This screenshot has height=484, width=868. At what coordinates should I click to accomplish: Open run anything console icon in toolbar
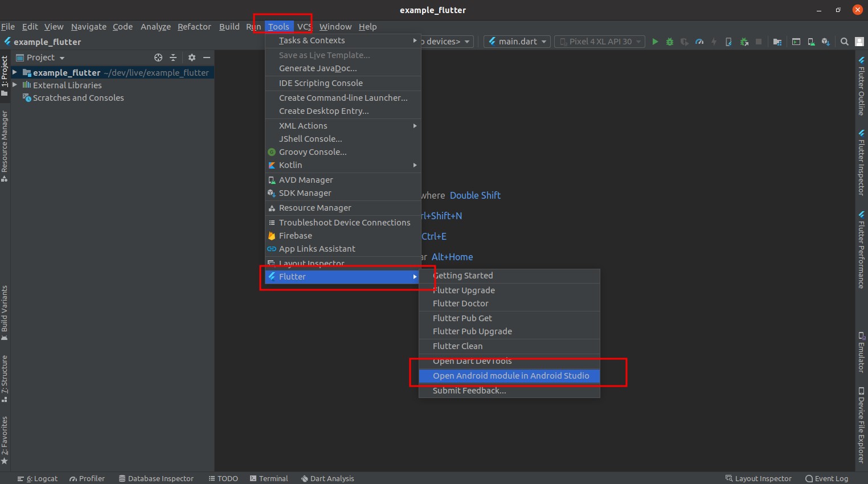coord(796,42)
